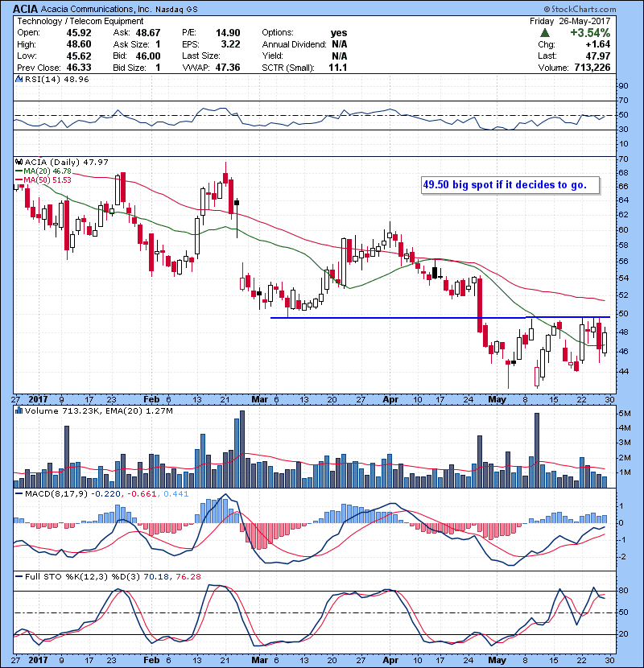The image size is (644, 668).
Task: Click the 5M label on the volume axis
Action: [x=625, y=414]
